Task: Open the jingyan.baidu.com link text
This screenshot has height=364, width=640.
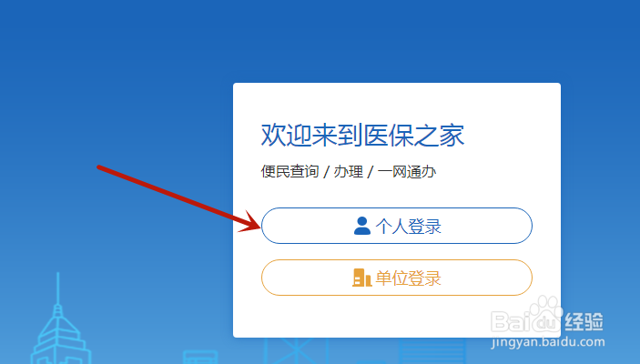Action: coord(548,342)
